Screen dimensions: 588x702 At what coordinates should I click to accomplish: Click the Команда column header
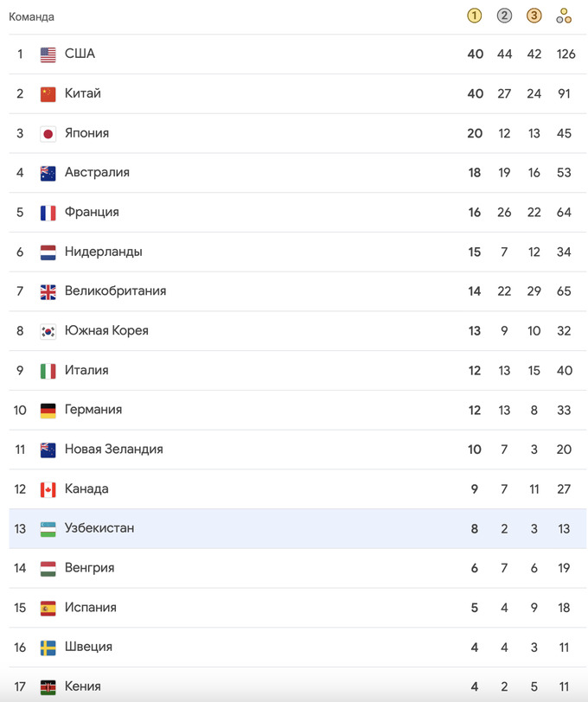(31, 17)
